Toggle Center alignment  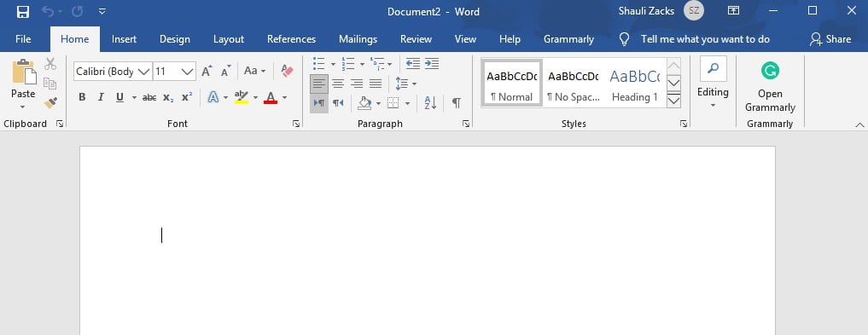point(338,84)
